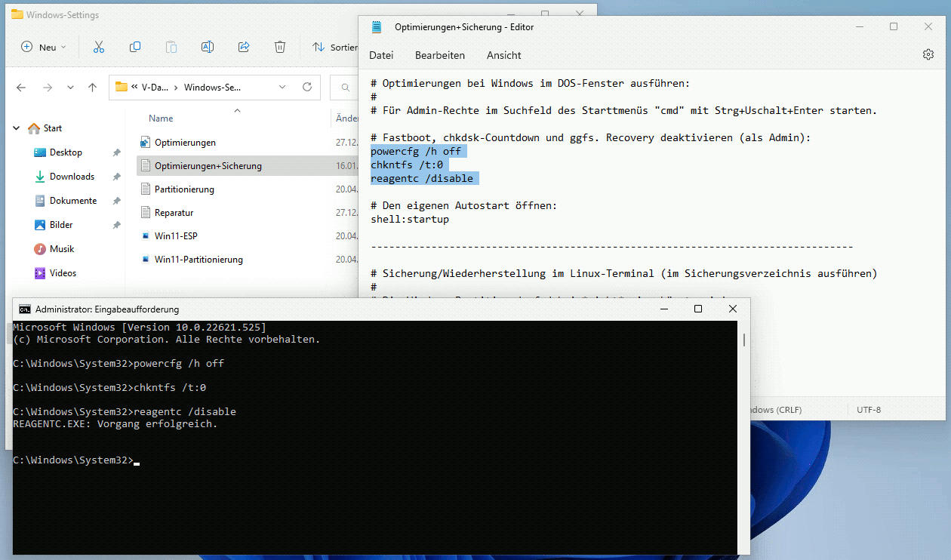Open Bilder in the navigation pane
Image resolution: width=951 pixels, height=560 pixels.
click(x=54, y=225)
